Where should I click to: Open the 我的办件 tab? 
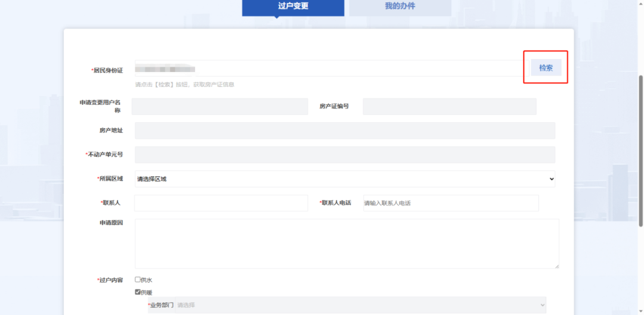[400, 6]
